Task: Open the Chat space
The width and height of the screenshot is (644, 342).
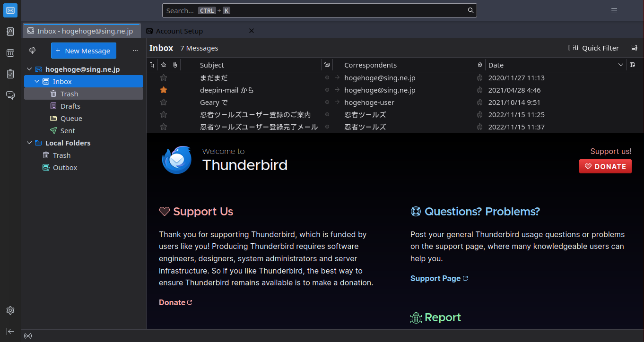Action: [10, 95]
